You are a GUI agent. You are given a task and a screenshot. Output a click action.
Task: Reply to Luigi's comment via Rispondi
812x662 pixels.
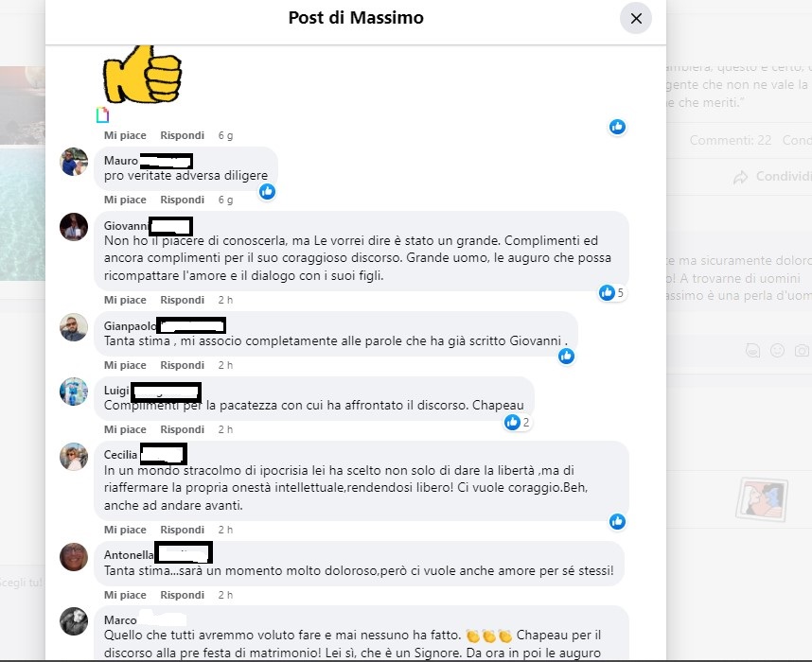(182, 429)
